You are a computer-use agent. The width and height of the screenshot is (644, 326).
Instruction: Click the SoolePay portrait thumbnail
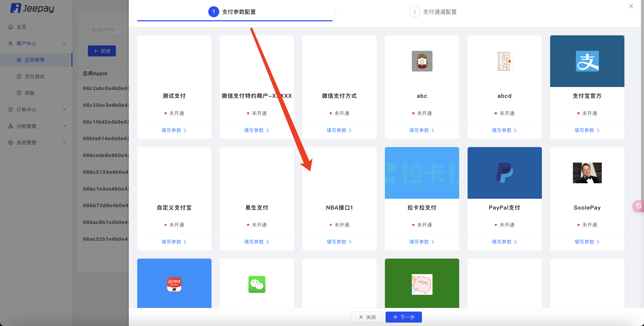[x=587, y=173]
